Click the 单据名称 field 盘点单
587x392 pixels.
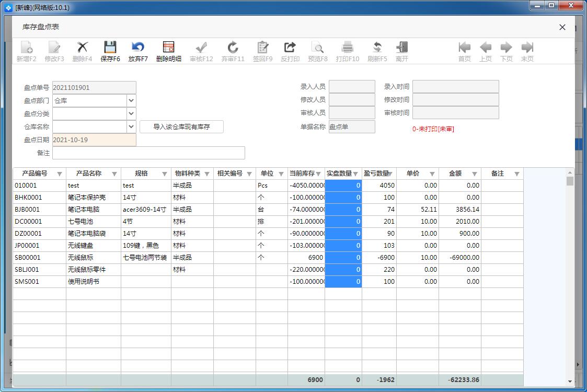tap(352, 126)
